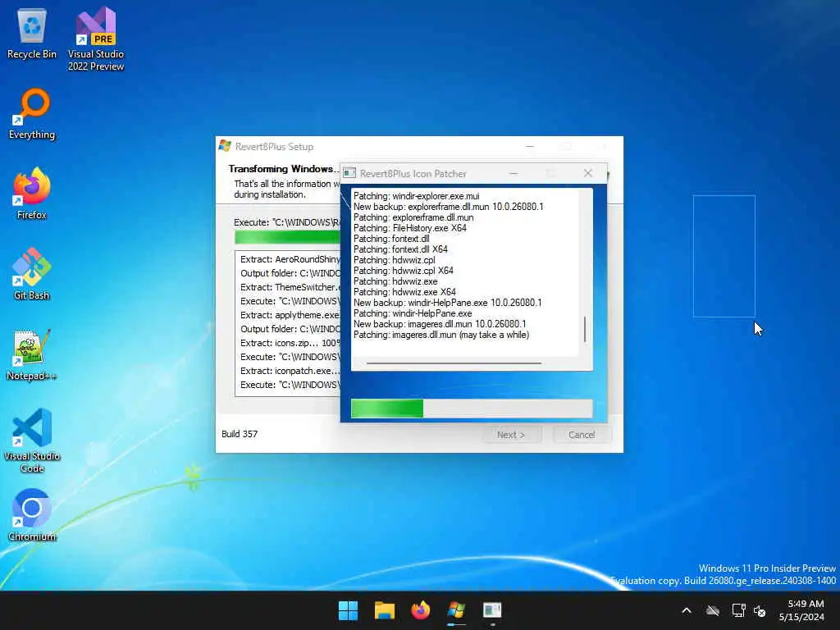840x630 pixels.
Task: Select Icon Patcher taskbar icon
Action: (x=492, y=610)
